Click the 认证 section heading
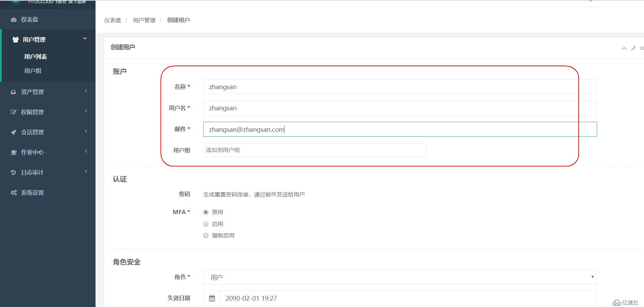Viewport: 644px width, 307px height. [x=119, y=179]
